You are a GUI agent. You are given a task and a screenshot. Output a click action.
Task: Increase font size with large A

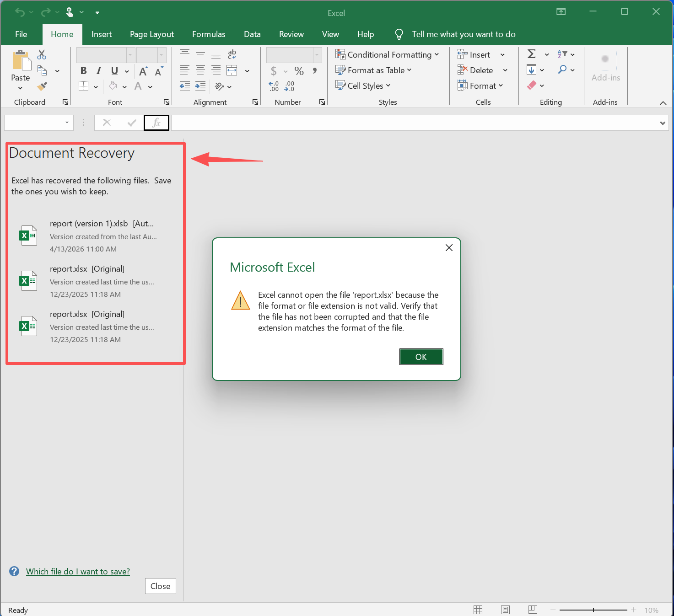coord(143,71)
